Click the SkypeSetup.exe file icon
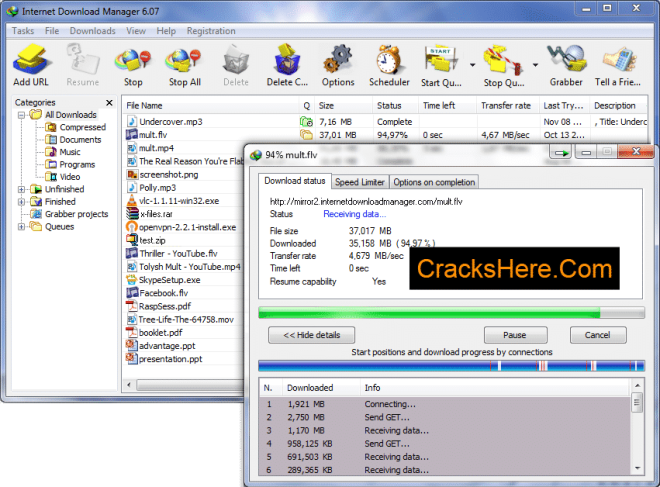The width and height of the screenshot is (660, 487). point(132,279)
